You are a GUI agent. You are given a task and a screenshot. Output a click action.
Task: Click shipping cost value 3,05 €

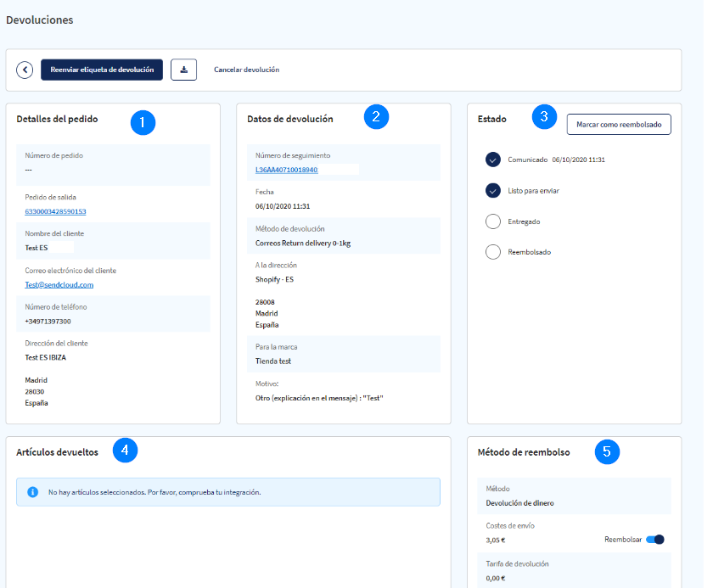tap(495, 540)
